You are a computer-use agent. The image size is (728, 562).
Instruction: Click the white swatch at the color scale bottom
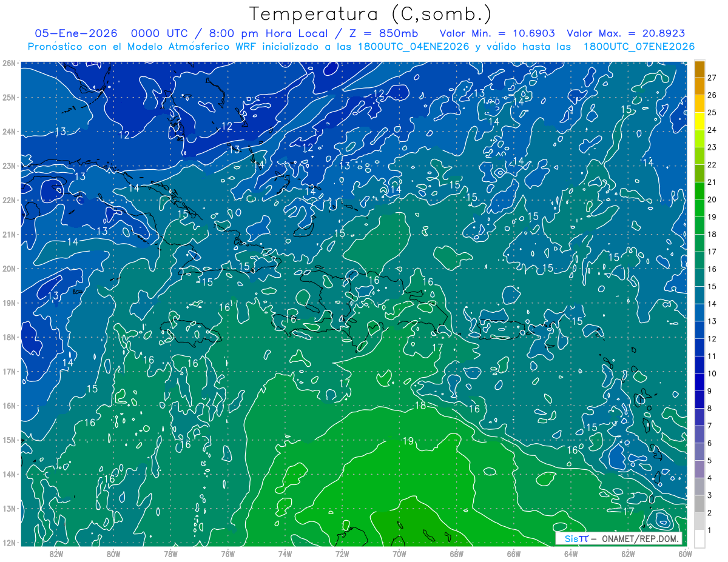(x=699, y=538)
